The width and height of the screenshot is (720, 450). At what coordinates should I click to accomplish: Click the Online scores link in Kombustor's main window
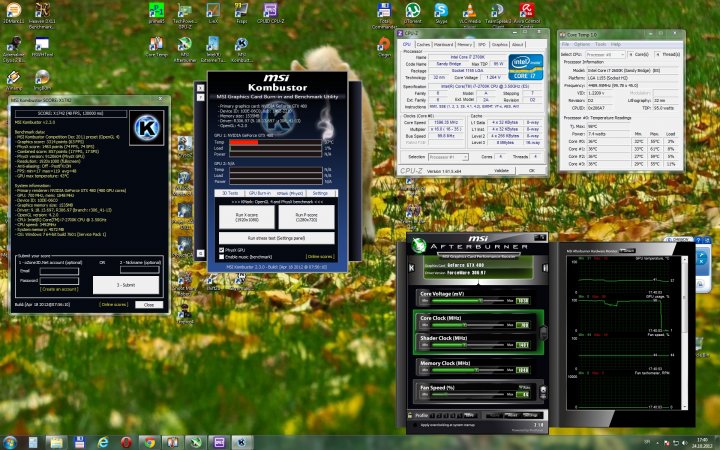coord(321,257)
